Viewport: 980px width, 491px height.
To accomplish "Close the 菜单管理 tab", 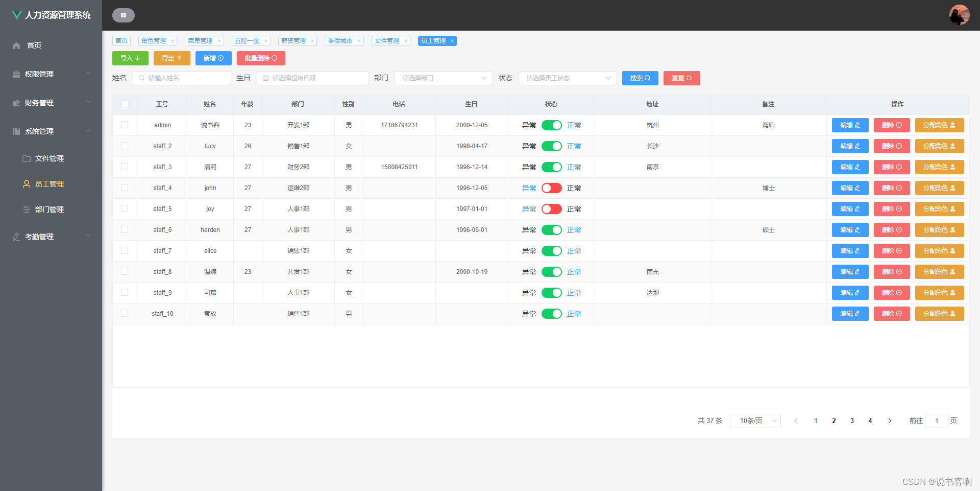I will click(219, 41).
